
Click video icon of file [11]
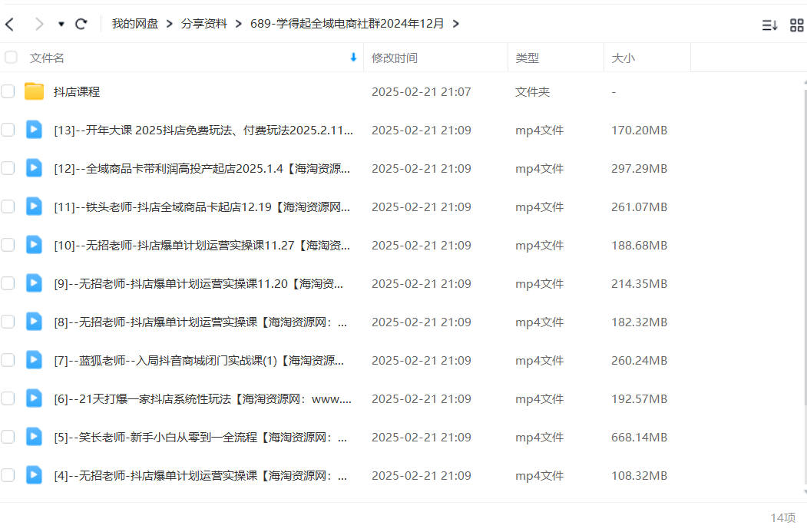34,207
